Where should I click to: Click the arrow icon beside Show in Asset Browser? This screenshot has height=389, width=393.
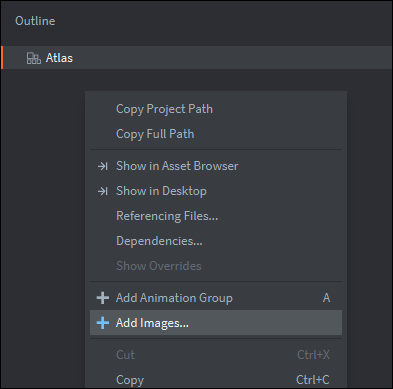tap(103, 166)
